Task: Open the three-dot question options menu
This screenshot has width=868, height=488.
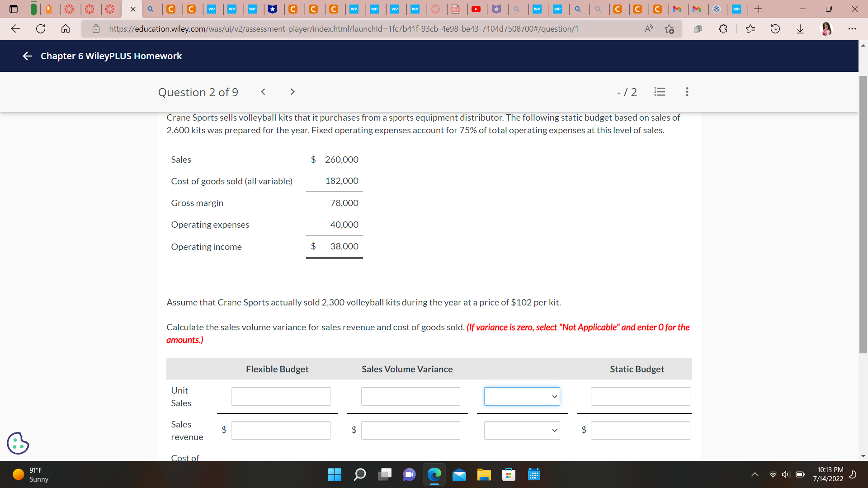Action: point(687,92)
